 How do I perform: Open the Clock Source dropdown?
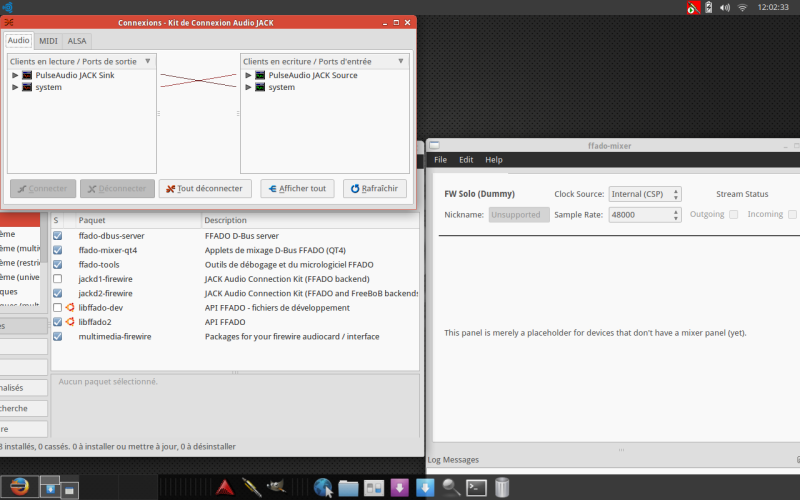click(x=645, y=194)
